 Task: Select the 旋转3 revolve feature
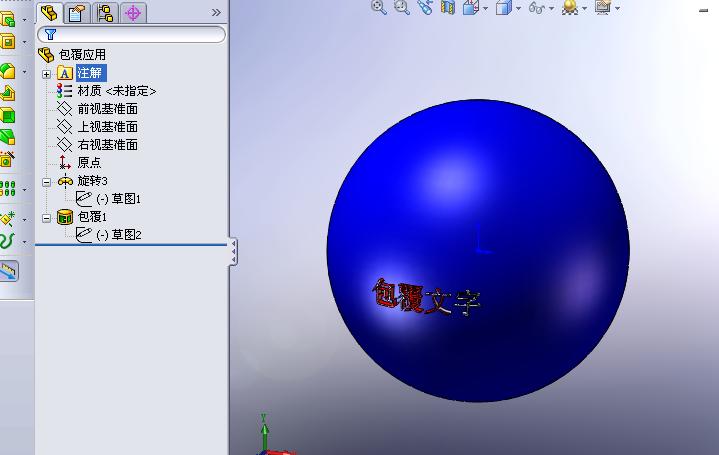[x=92, y=181]
